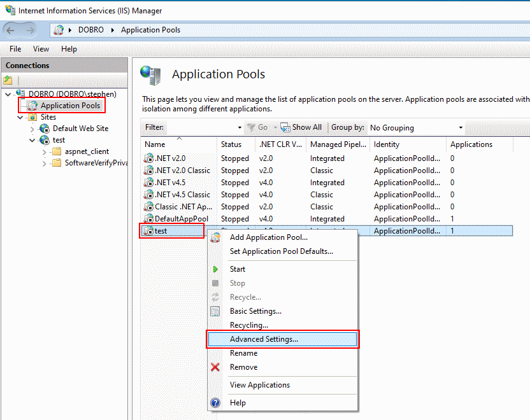Screen dimensions: 530x420
Task: Click the Show All button
Action: coord(301,128)
